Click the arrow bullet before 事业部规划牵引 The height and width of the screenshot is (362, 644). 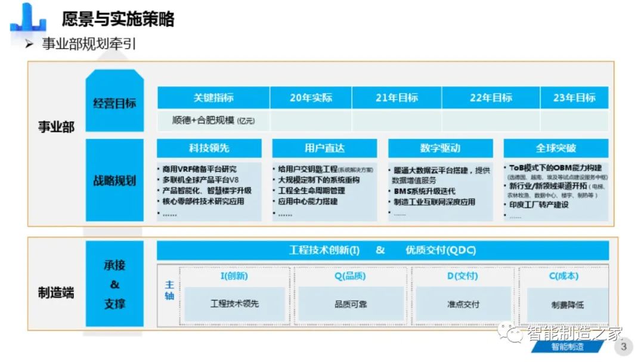coord(29,44)
